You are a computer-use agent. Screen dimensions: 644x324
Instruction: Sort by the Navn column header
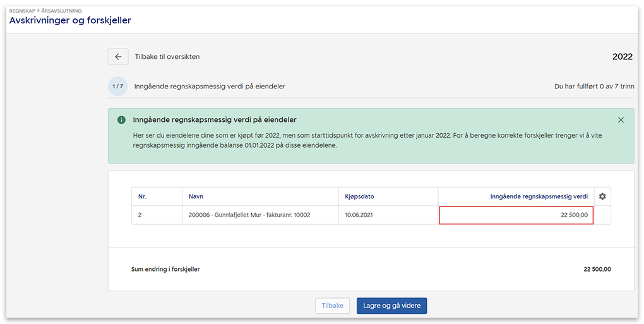(x=196, y=196)
